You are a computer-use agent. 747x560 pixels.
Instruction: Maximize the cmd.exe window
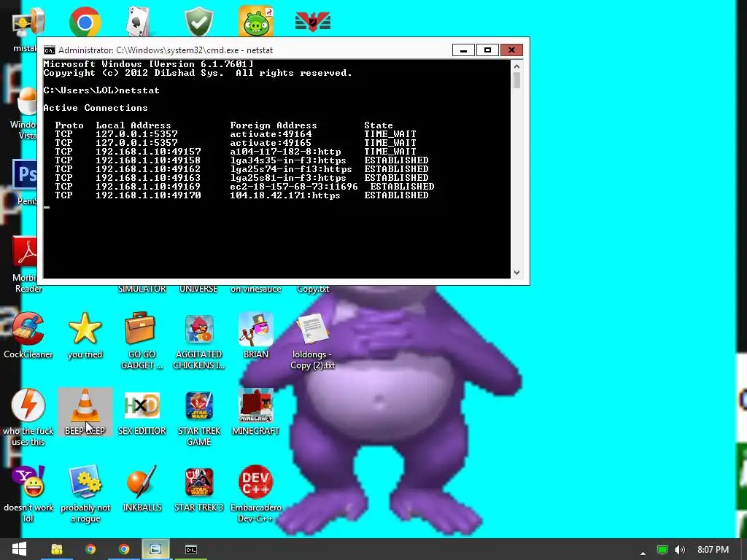click(x=487, y=50)
